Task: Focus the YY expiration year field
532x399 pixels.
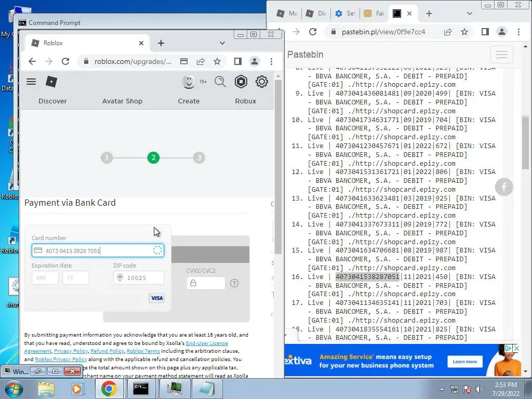Action: click(76, 278)
